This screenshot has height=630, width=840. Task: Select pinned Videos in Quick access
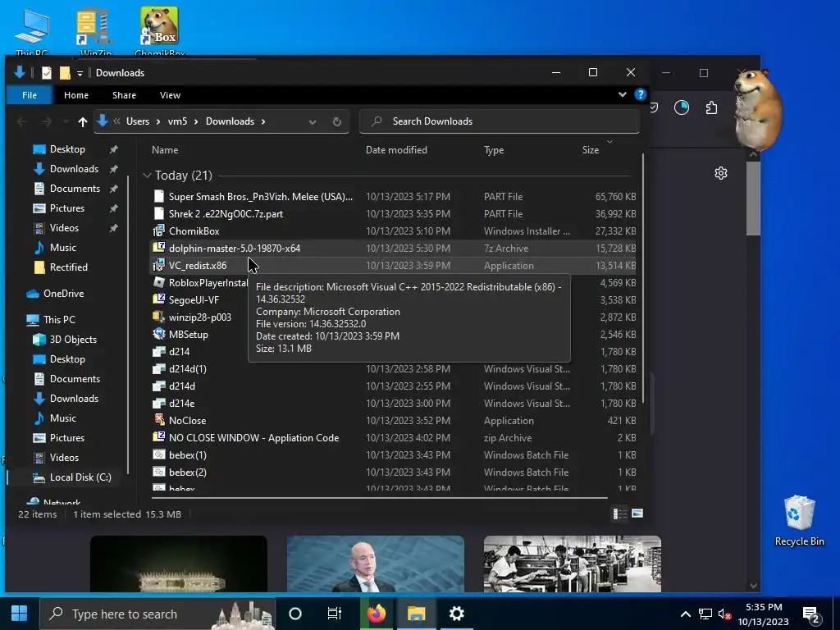pyautogui.click(x=64, y=228)
